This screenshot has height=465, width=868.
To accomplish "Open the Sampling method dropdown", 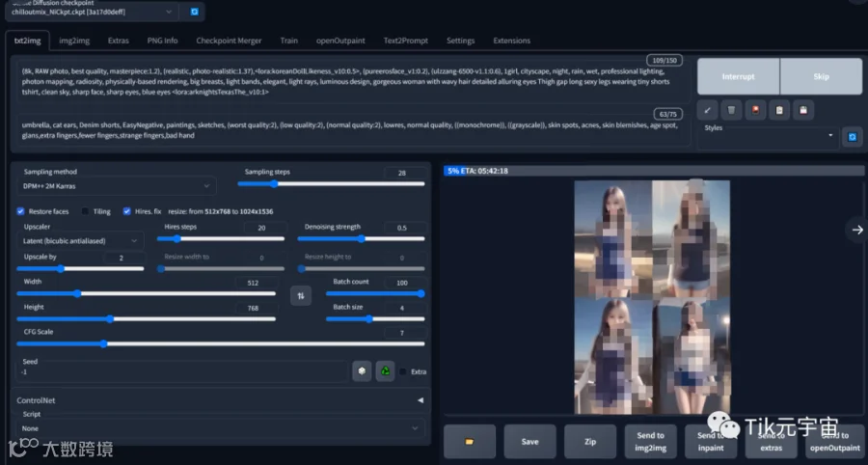I will (117, 186).
